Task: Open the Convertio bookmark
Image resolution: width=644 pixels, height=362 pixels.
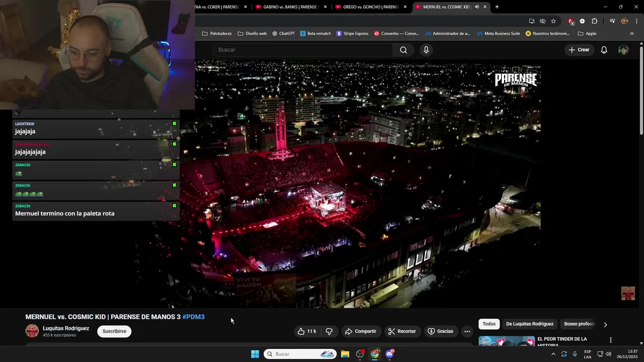Action: 396,34
